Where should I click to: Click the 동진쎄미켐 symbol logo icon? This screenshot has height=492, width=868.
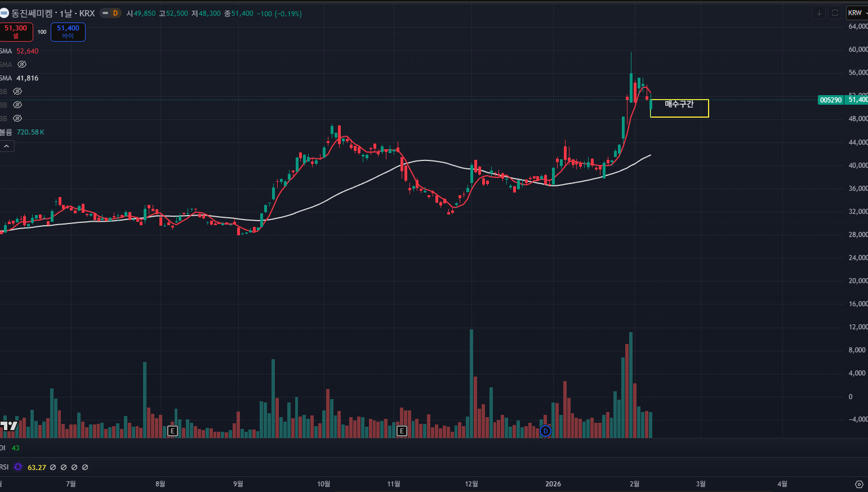[x=5, y=13]
